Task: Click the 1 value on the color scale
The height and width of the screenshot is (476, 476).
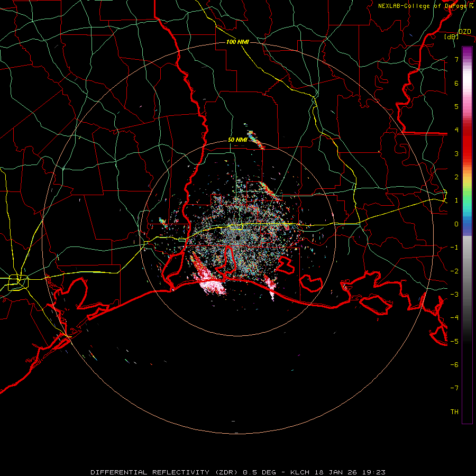Action: coord(456,200)
